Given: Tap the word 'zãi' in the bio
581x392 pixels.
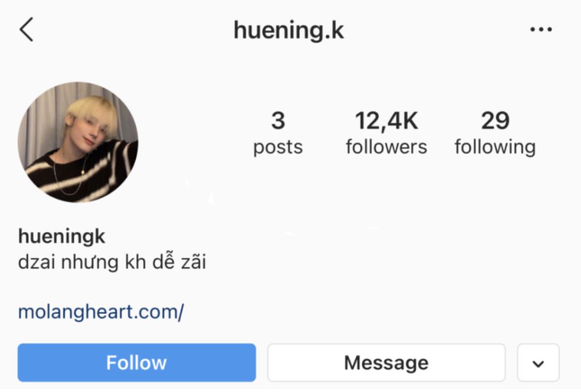Looking at the screenshot, I should 194,261.
